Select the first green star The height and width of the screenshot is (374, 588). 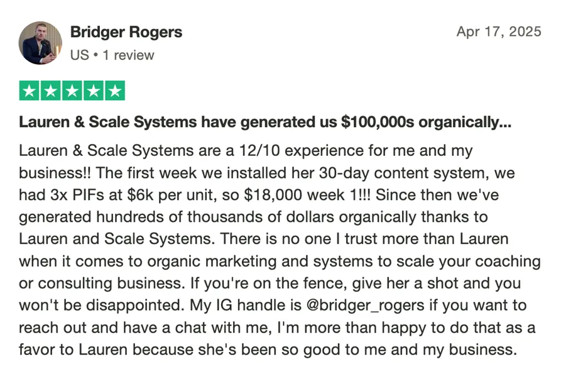(30, 91)
